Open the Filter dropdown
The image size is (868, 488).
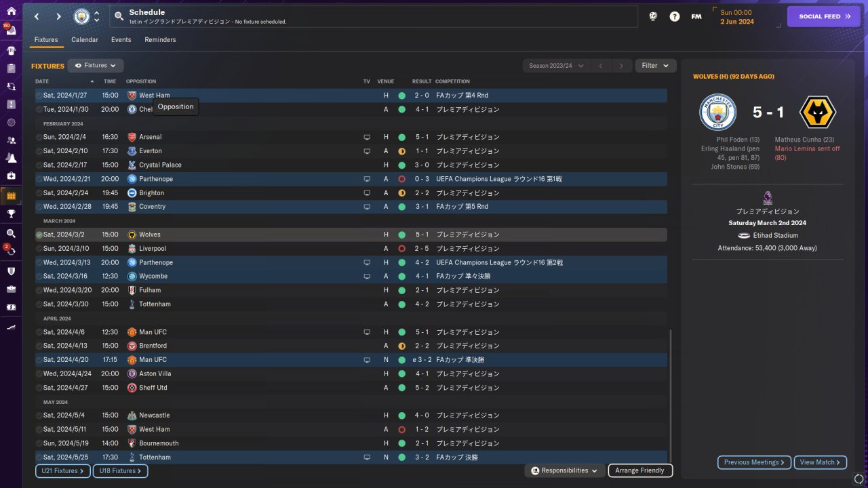pos(655,66)
